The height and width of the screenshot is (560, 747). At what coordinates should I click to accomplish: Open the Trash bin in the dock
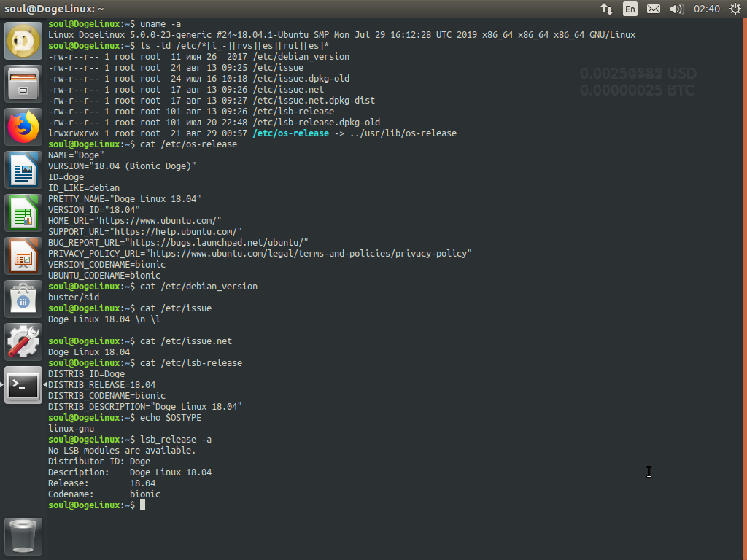click(23, 537)
